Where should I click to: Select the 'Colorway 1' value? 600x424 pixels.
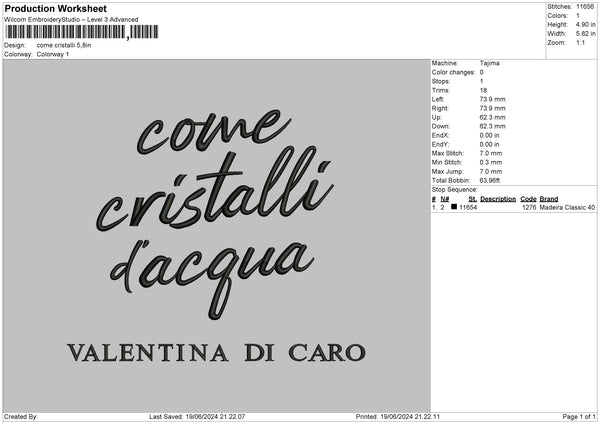53,54
